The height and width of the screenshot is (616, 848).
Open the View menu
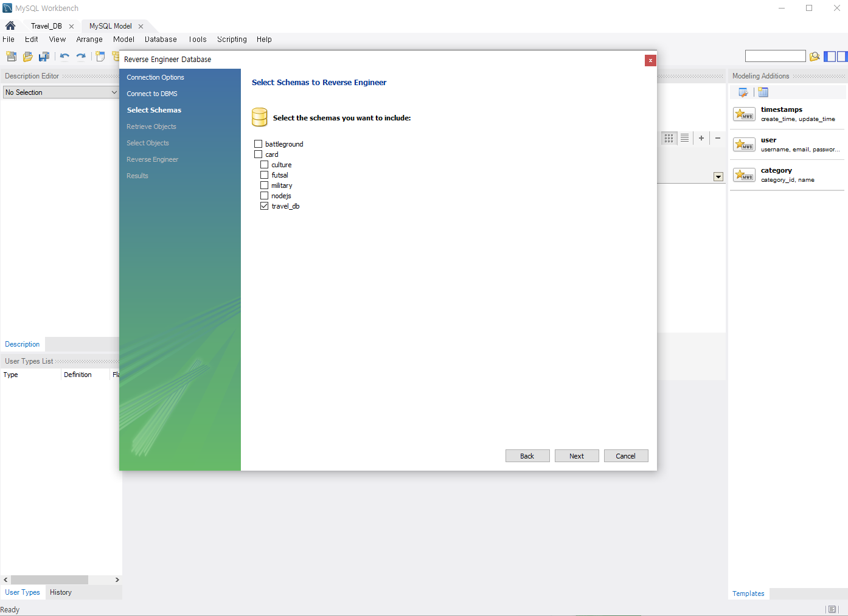[x=57, y=40]
